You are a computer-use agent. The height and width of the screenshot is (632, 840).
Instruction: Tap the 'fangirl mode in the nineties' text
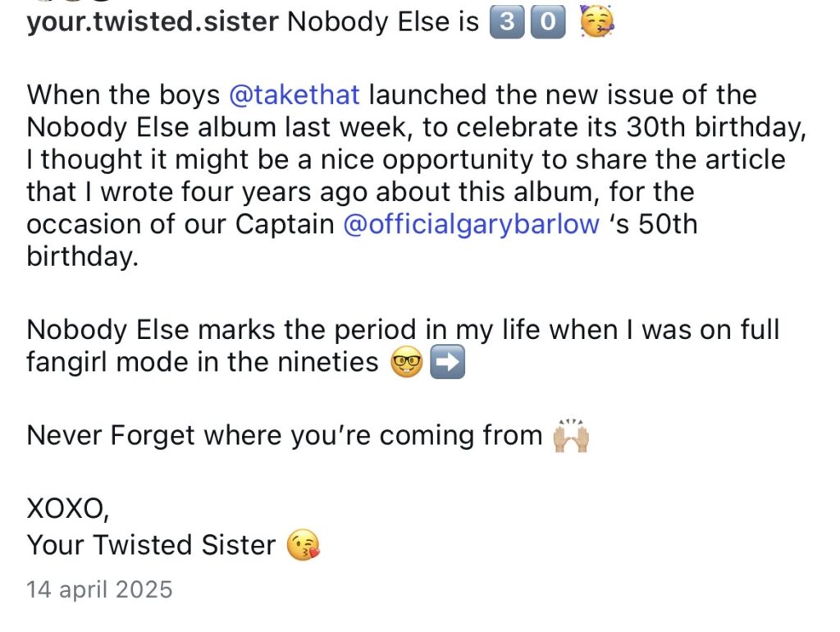(x=203, y=362)
